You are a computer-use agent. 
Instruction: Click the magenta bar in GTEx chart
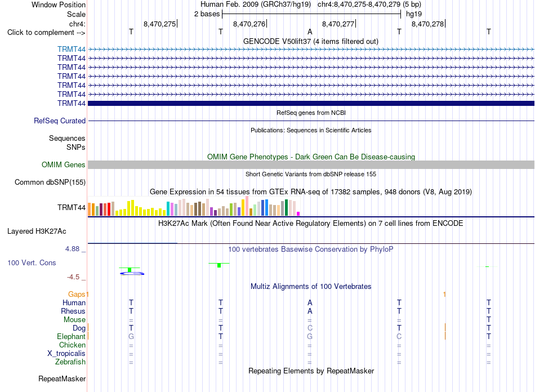pyautogui.click(x=298, y=213)
